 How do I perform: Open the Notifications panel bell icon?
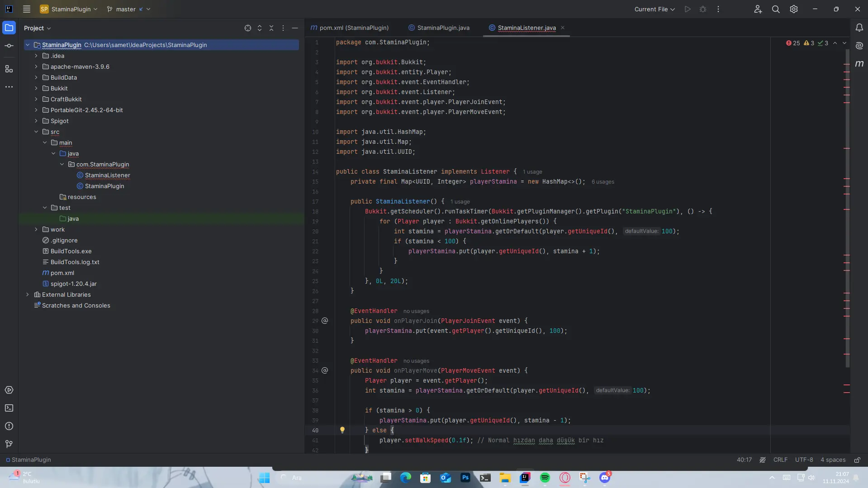click(859, 28)
